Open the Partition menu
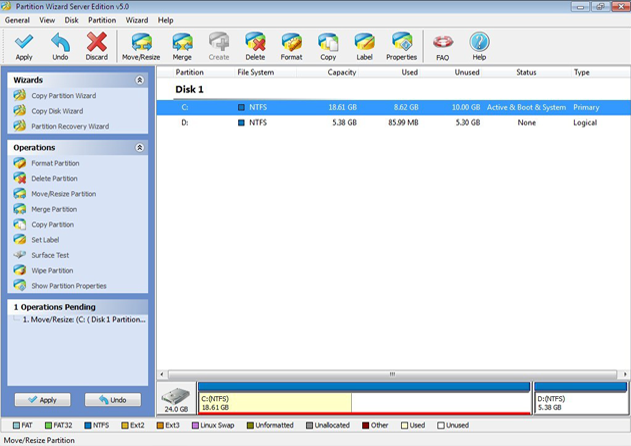631x446 pixels. click(x=101, y=20)
